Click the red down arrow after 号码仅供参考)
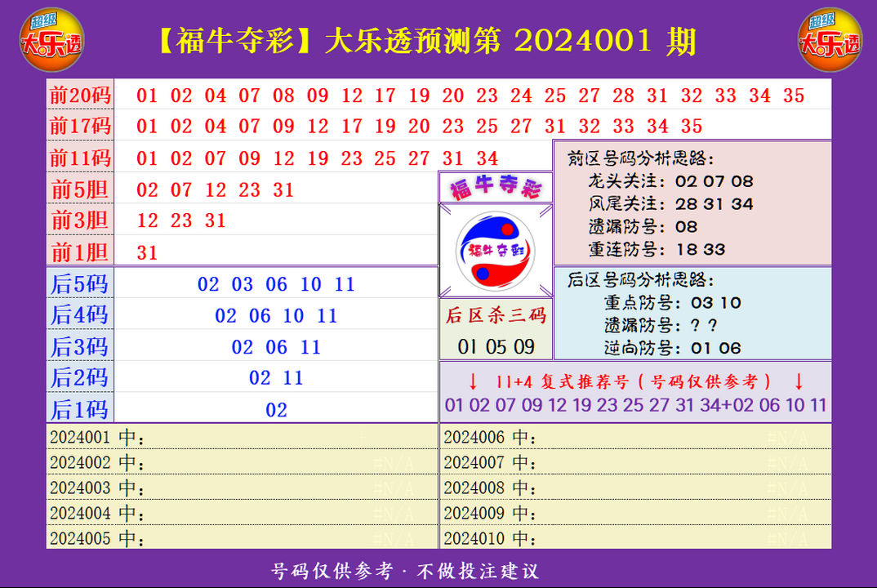This screenshot has height=588, width=877. [x=799, y=381]
